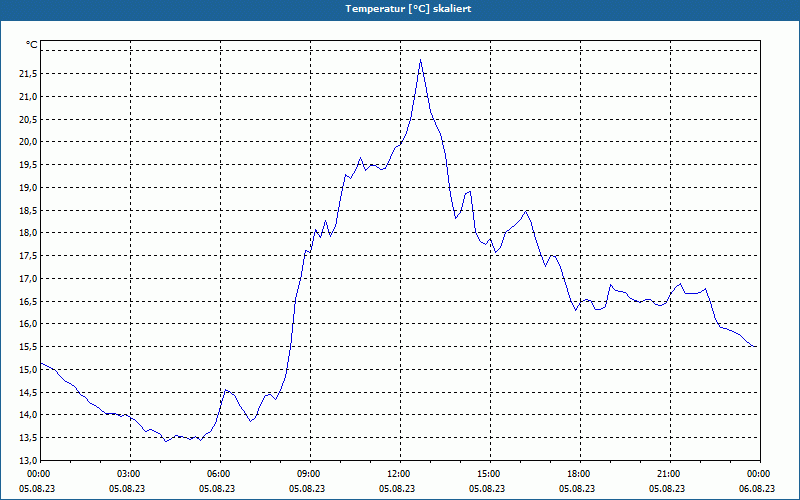The width and height of the screenshot is (800, 500).
Task: Choose the 15:00 time label
Action: tap(487, 473)
